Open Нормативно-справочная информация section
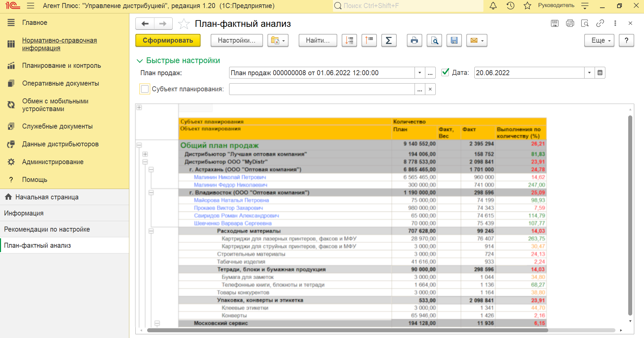Image resolution: width=644 pixels, height=338 pixels. click(x=65, y=44)
